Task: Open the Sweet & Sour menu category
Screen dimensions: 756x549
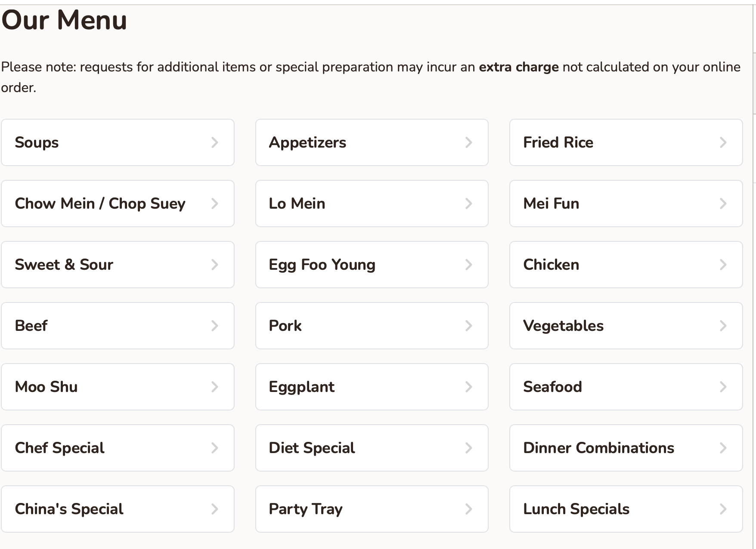Action: 118,265
